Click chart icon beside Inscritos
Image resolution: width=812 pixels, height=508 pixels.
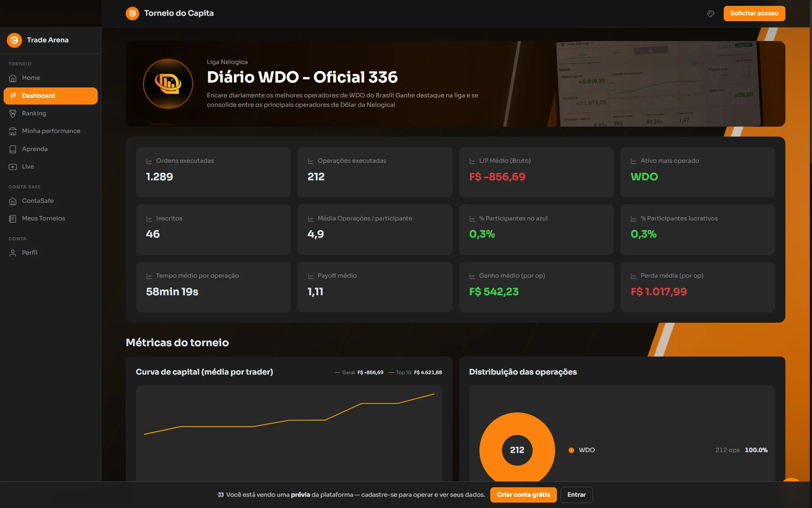click(149, 219)
